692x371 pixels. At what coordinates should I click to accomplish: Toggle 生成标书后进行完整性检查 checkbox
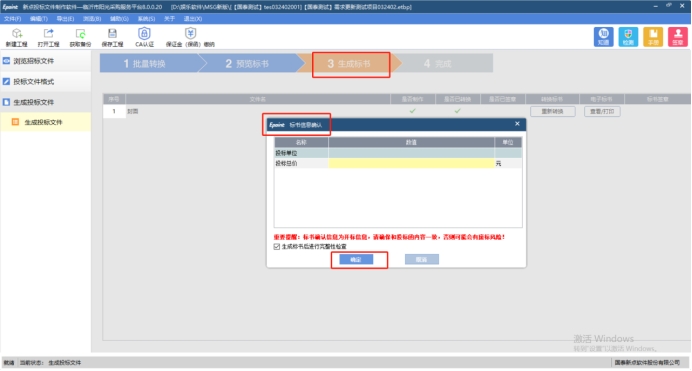(x=277, y=247)
